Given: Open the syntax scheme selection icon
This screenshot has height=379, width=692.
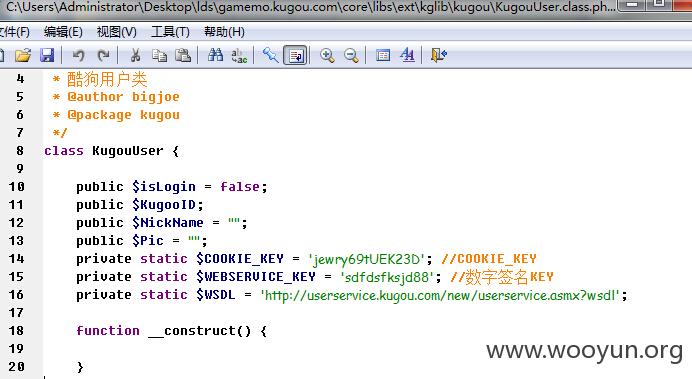Looking at the screenshot, I should [x=383, y=55].
